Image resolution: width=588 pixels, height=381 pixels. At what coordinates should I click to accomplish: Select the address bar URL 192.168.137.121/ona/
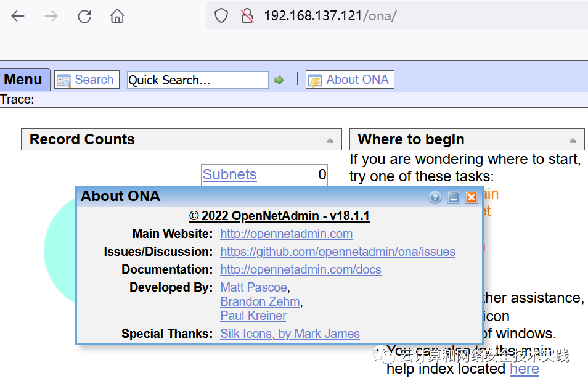pyautogui.click(x=330, y=16)
